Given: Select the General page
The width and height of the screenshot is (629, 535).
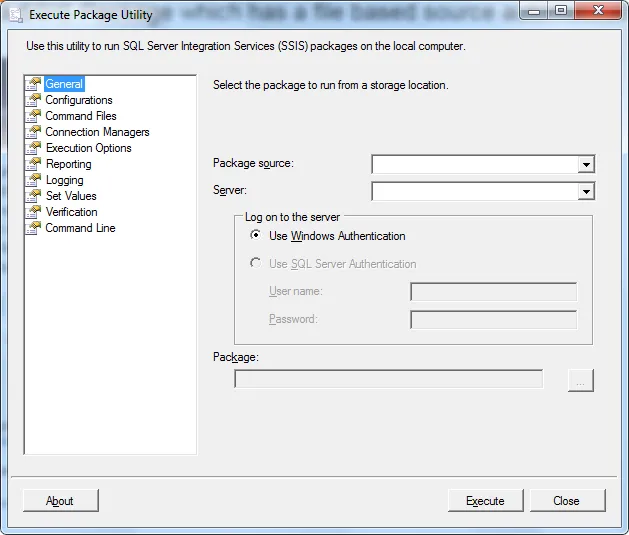Looking at the screenshot, I should [x=64, y=84].
